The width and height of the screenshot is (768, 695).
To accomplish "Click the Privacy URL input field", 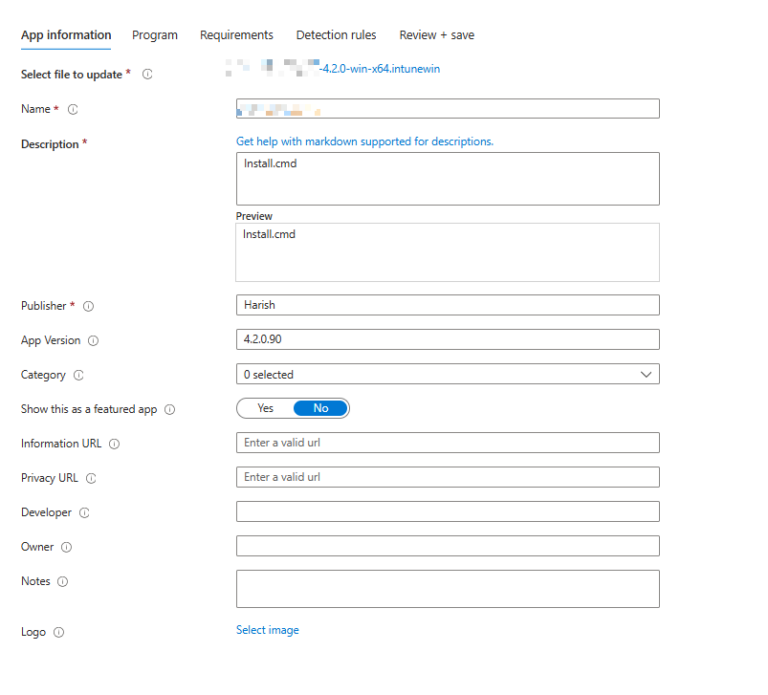I will tap(448, 477).
